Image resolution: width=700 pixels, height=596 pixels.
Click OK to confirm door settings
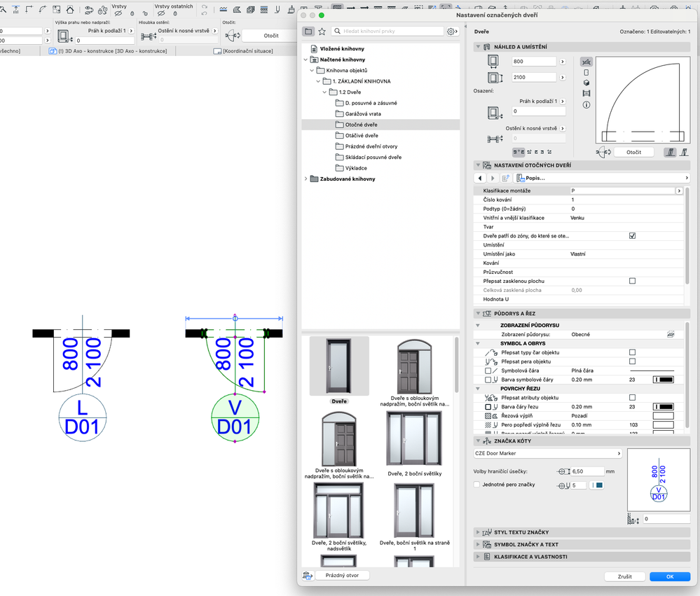click(x=670, y=576)
